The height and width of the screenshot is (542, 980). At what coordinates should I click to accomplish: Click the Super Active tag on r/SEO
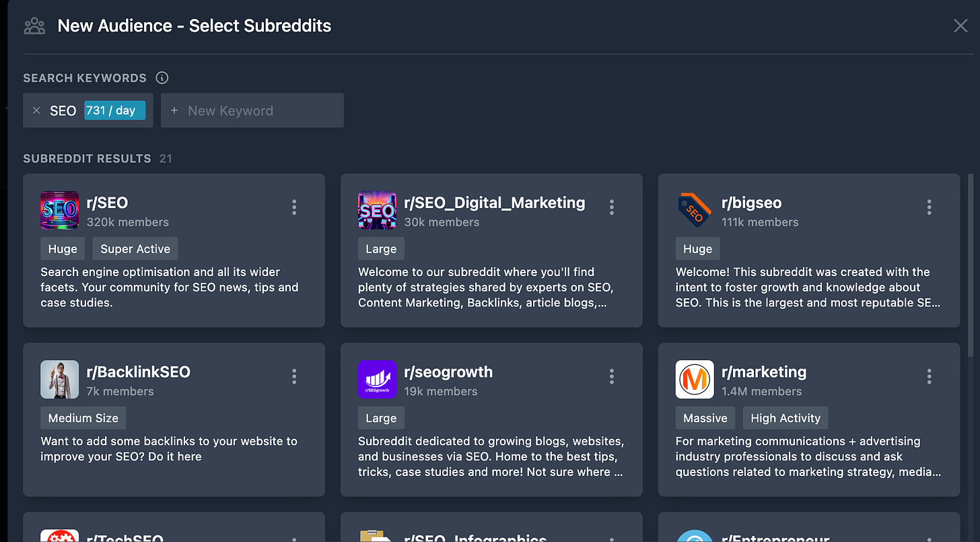click(x=135, y=248)
